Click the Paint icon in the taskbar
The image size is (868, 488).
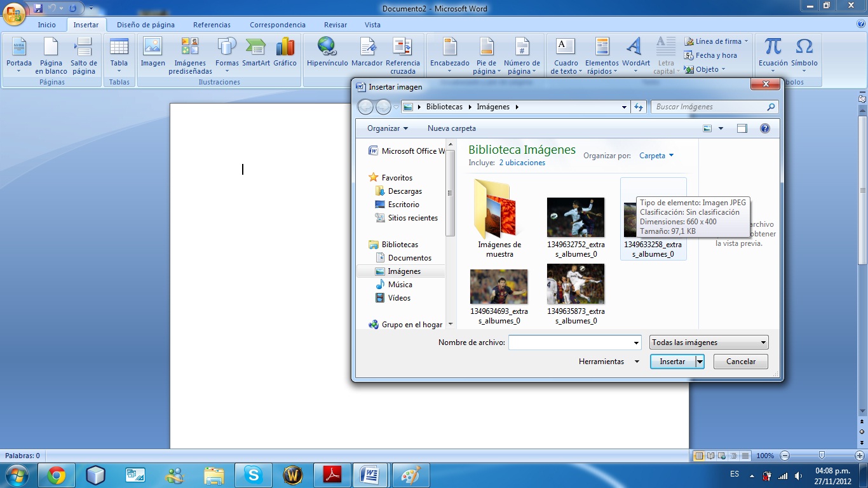click(x=410, y=475)
